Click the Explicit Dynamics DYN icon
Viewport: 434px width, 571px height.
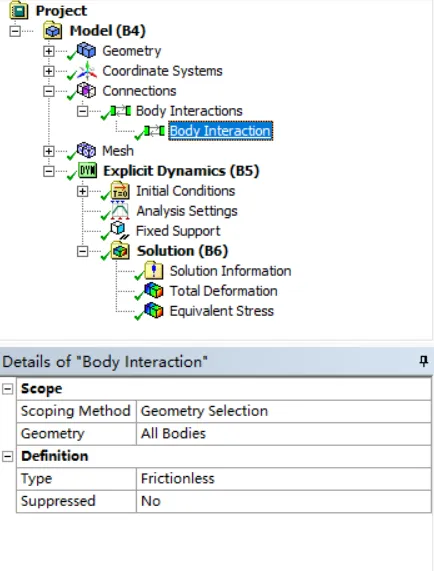point(88,170)
